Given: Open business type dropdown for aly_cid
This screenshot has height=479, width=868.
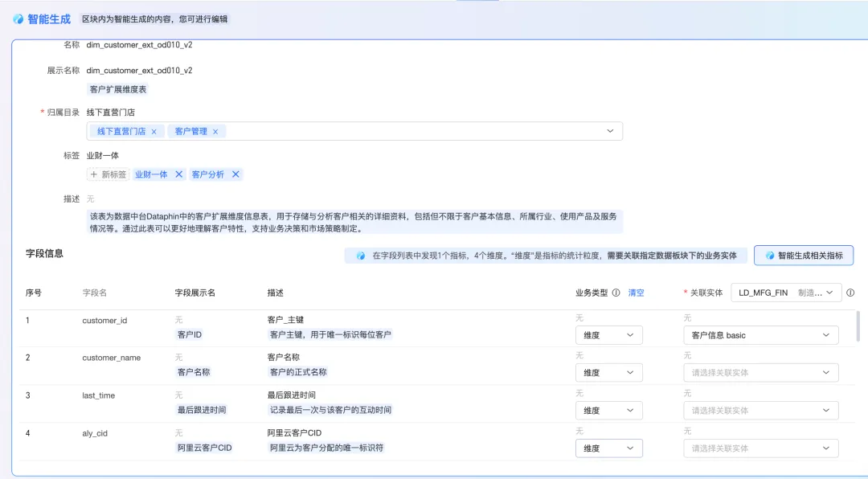Looking at the screenshot, I should (609, 448).
